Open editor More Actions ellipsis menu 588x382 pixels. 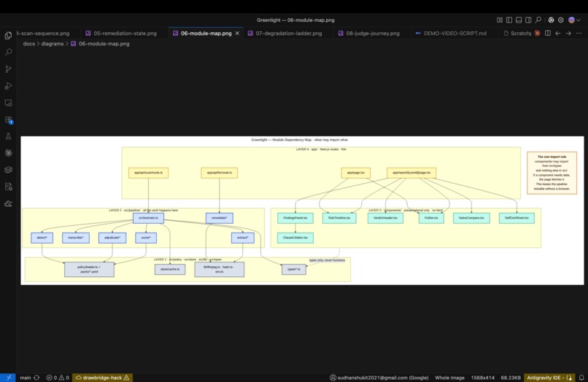pos(579,34)
